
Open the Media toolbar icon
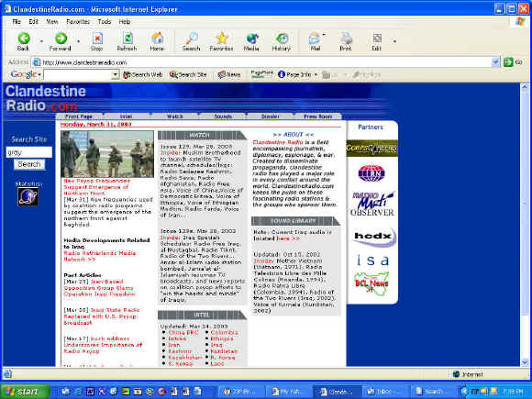(251, 39)
